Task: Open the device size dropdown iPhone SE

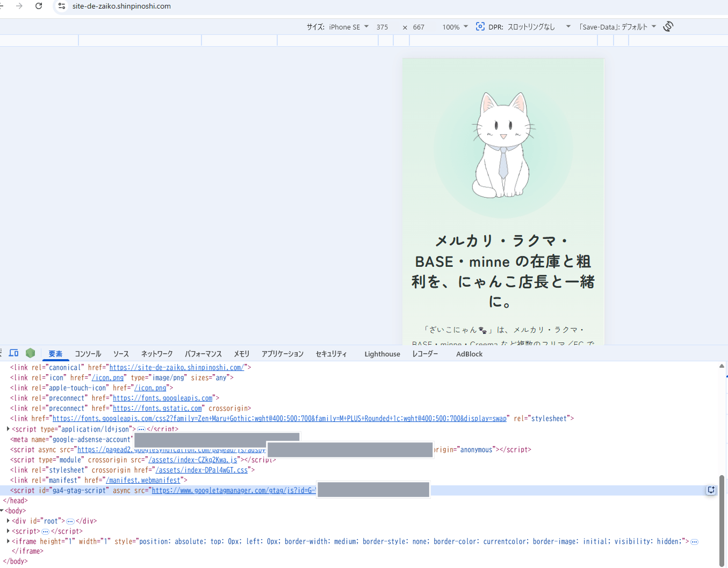Action: [349, 27]
